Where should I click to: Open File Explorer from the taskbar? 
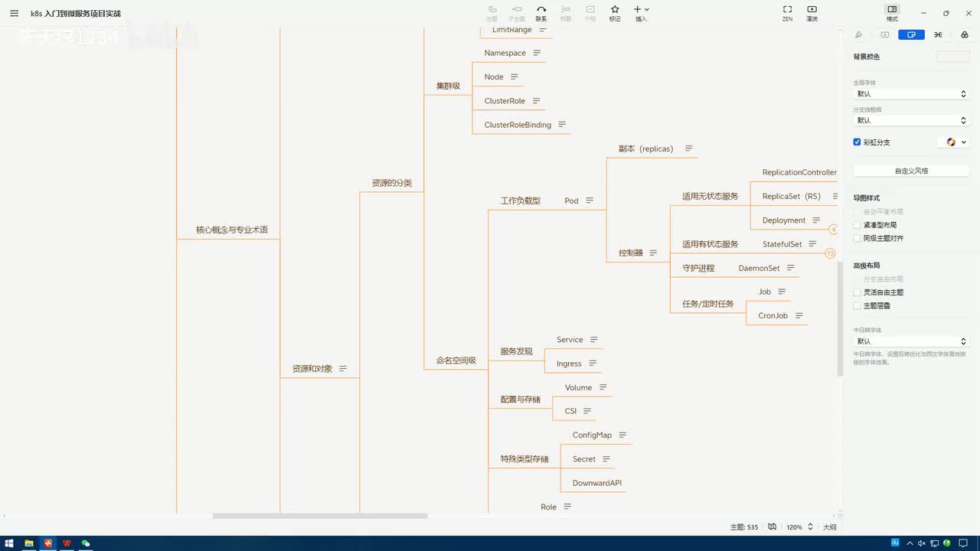coord(29,543)
